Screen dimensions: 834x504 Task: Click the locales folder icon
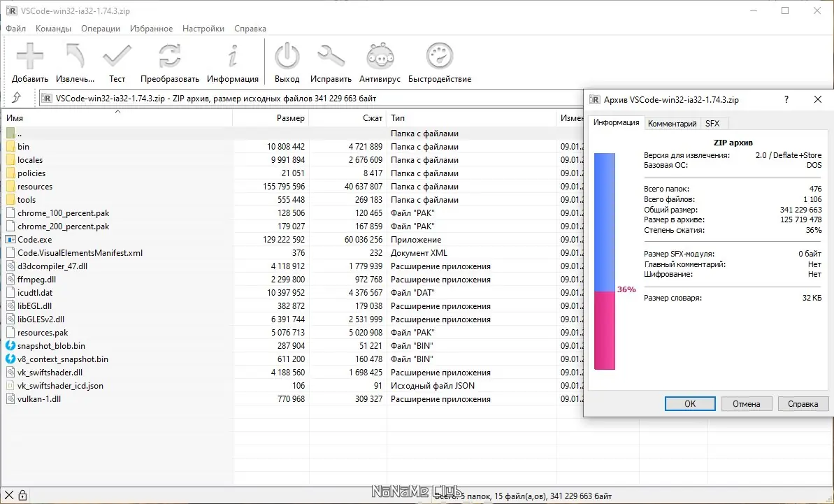10,159
